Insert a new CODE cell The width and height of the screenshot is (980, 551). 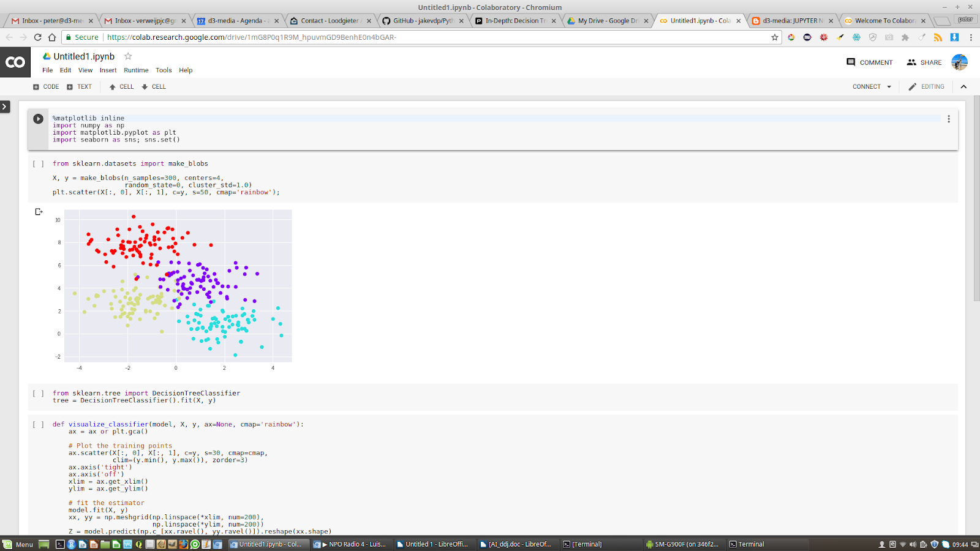(45, 86)
